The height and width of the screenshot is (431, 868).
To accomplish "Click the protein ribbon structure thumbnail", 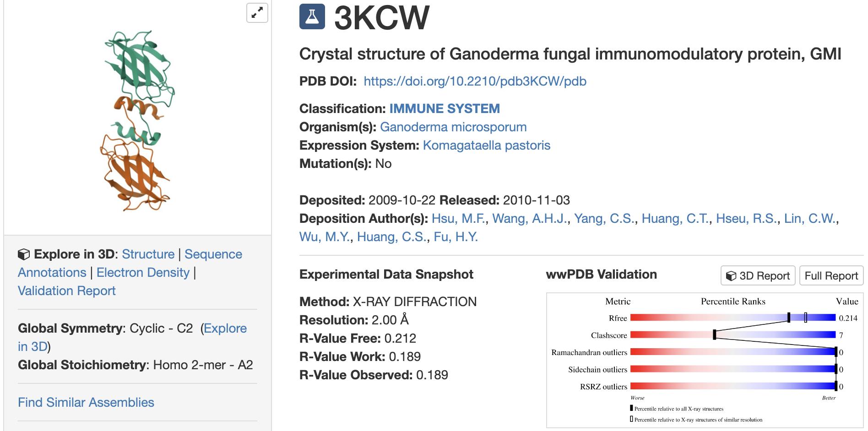I will 137,120.
